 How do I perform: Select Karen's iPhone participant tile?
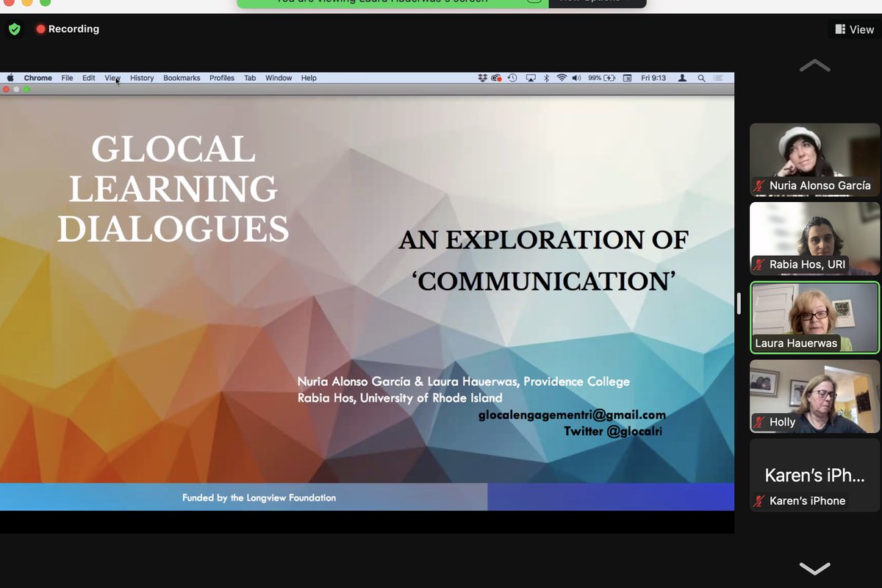coord(814,476)
